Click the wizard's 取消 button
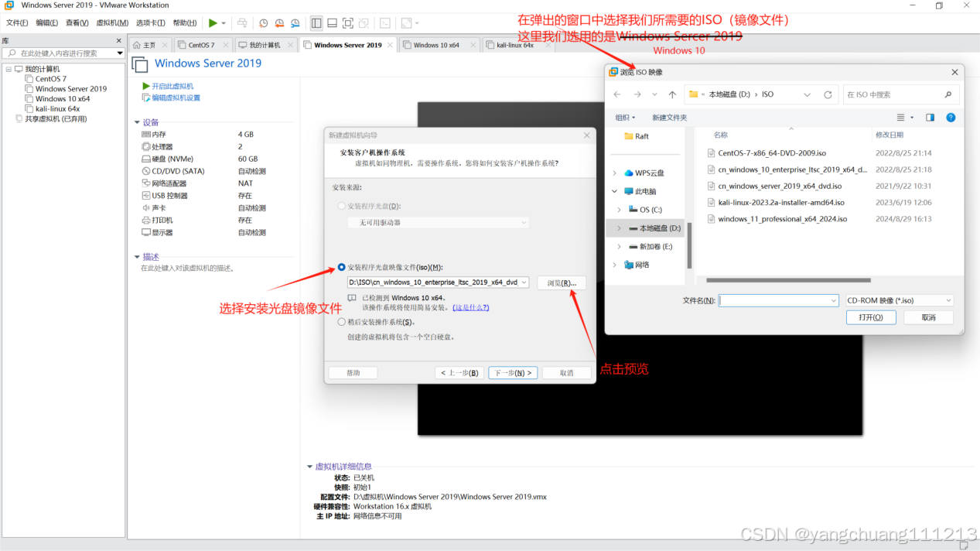Viewport: 980px width, 551px height. click(x=567, y=373)
